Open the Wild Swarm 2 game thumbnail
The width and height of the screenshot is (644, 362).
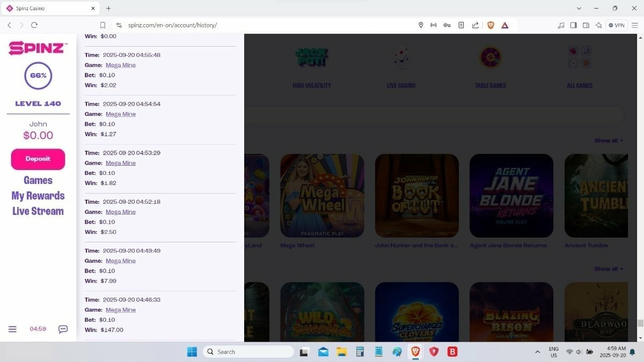(322, 312)
